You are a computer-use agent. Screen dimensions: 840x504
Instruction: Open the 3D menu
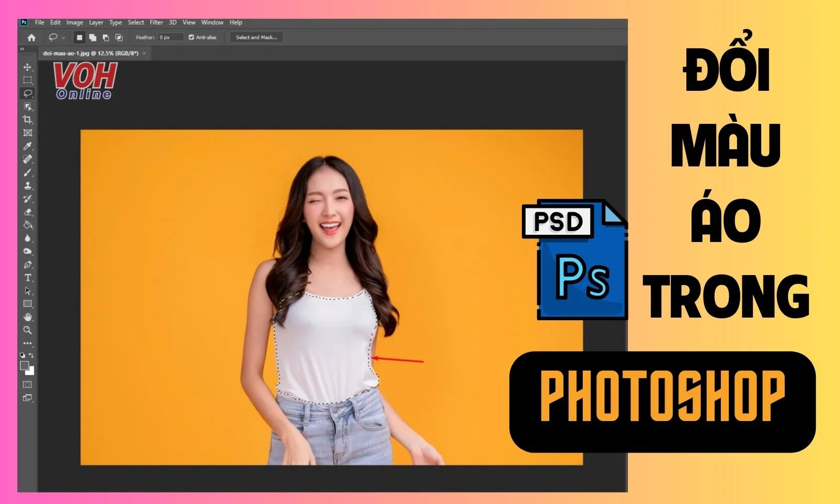(x=173, y=23)
